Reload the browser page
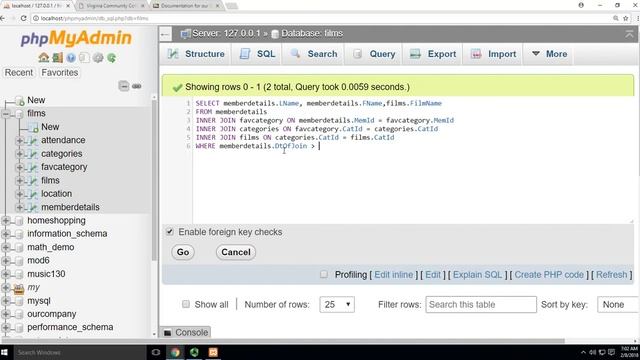640x360 pixels. [23, 18]
